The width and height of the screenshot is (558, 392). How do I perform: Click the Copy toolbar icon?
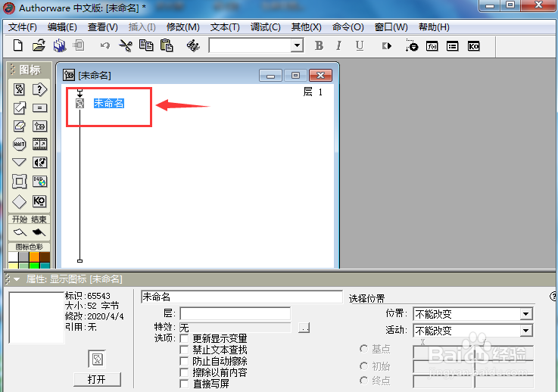coord(146,45)
